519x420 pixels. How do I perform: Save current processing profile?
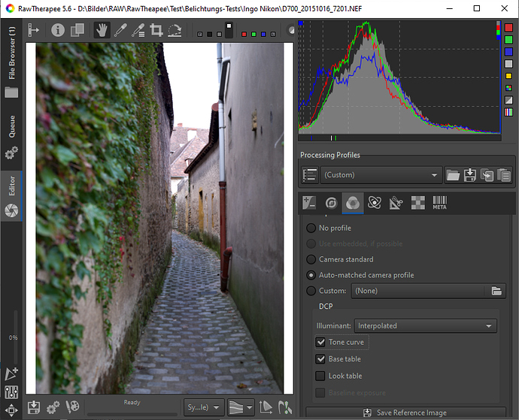coord(469,175)
